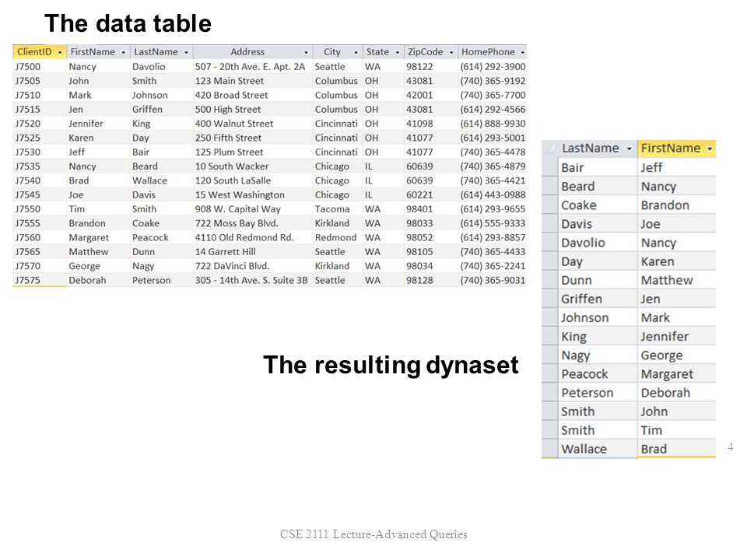Click address 123 Main Street
The width and height of the screenshot is (747, 560).
click(230, 81)
